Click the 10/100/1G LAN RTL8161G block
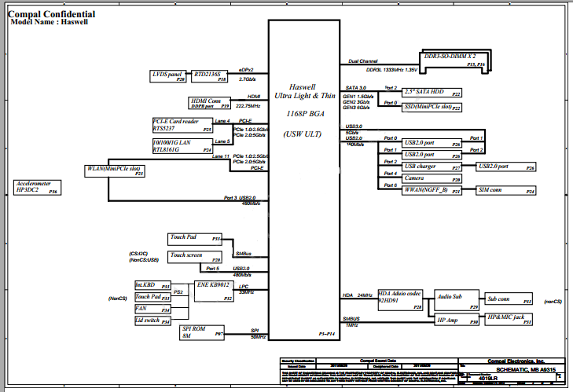Viewport: 573px width, 392px height. 182,145
